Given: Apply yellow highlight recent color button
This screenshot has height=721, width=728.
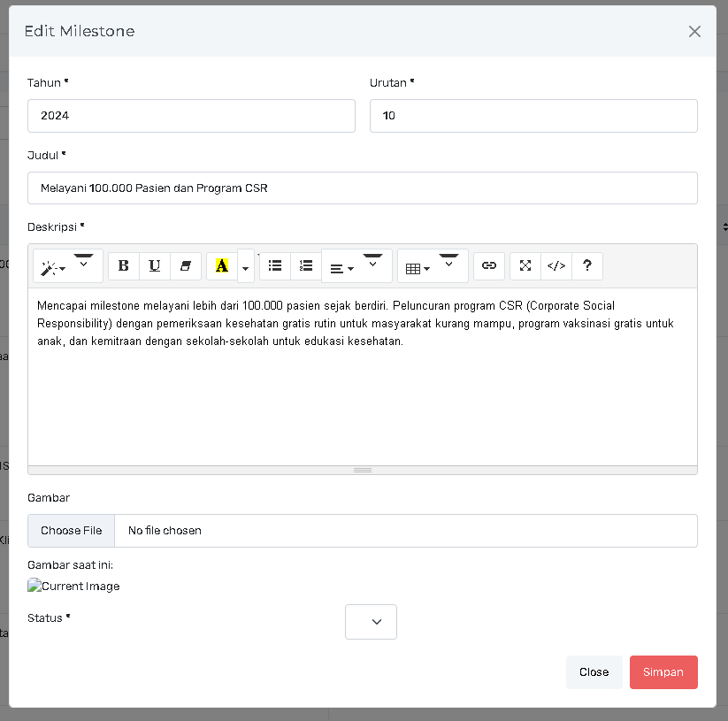Looking at the screenshot, I should pos(221,266).
